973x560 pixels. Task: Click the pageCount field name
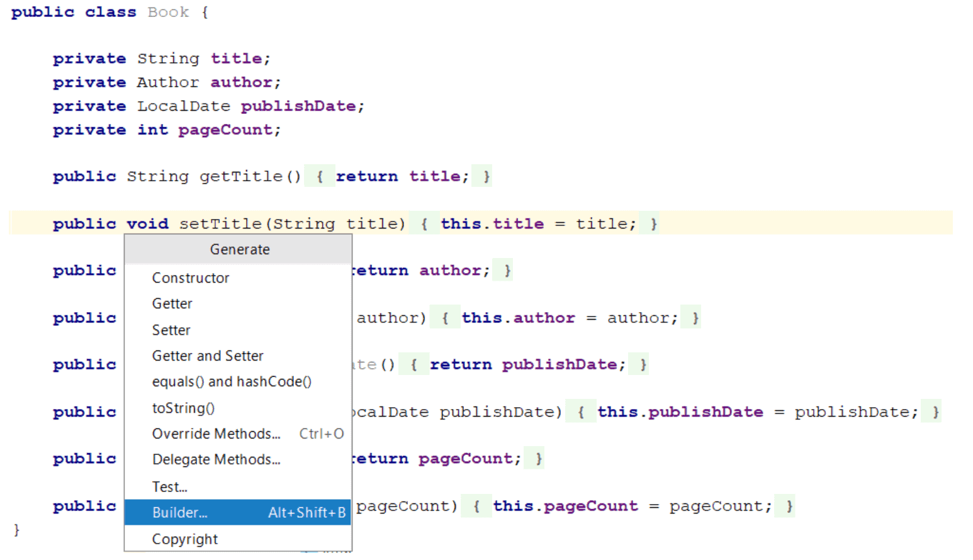pyautogui.click(x=225, y=130)
